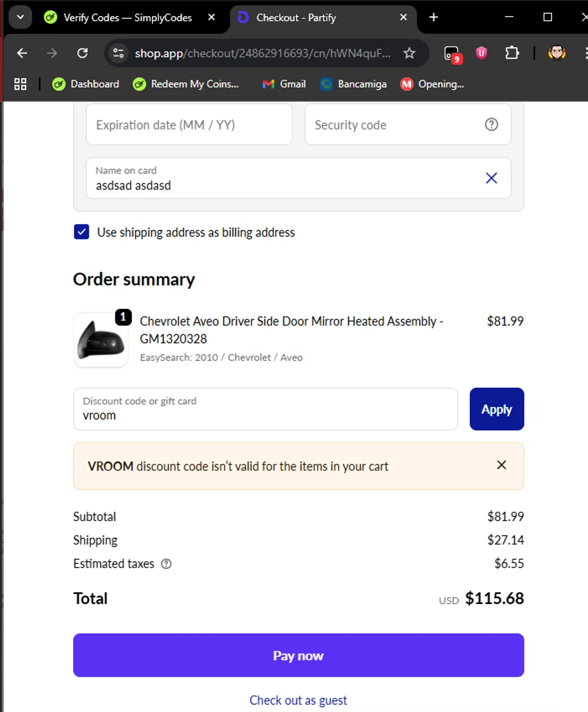Image resolution: width=588 pixels, height=712 pixels.
Task: Apply the vroom discount code
Action: pos(496,409)
